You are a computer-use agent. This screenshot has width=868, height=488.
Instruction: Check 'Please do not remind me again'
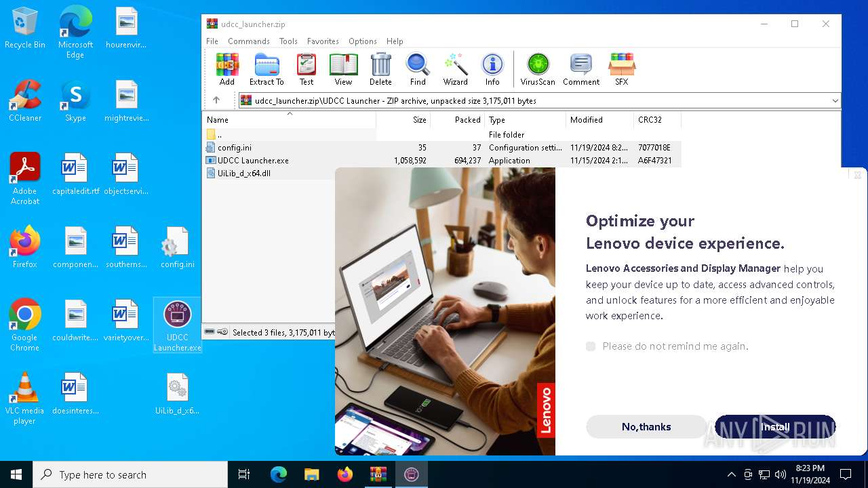tap(591, 346)
